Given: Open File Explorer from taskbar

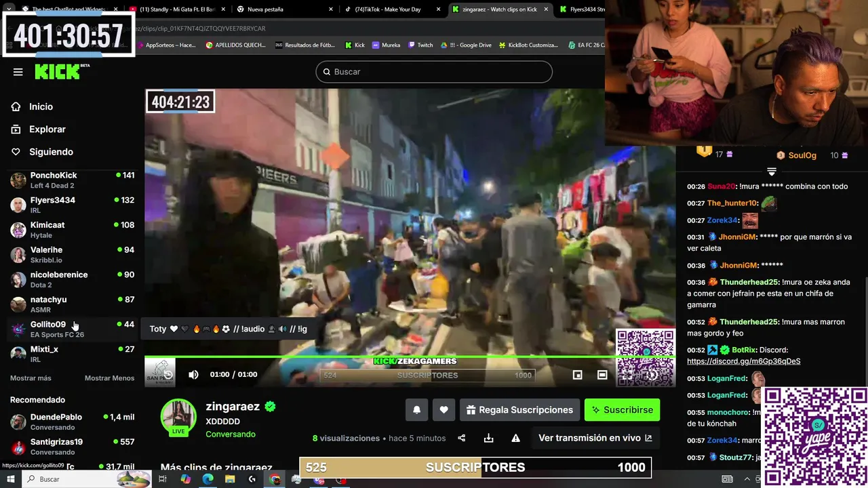Looking at the screenshot, I should tap(230, 479).
